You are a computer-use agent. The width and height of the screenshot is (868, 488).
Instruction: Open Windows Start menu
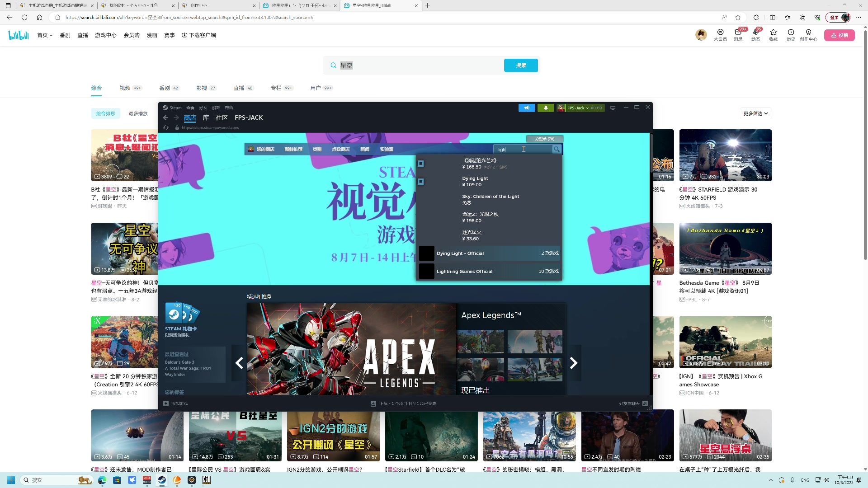pyautogui.click(x=11, y=480)
